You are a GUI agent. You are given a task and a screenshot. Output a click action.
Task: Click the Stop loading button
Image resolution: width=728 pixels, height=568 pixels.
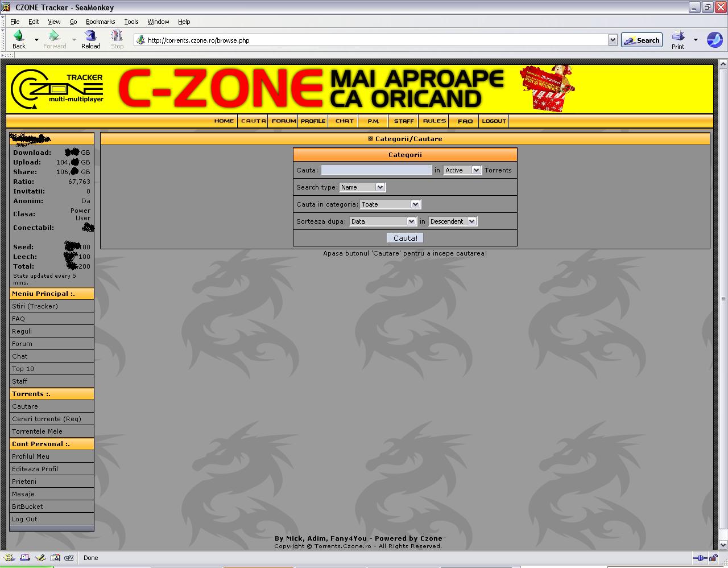pyautogui.click(x=117, y=40)
